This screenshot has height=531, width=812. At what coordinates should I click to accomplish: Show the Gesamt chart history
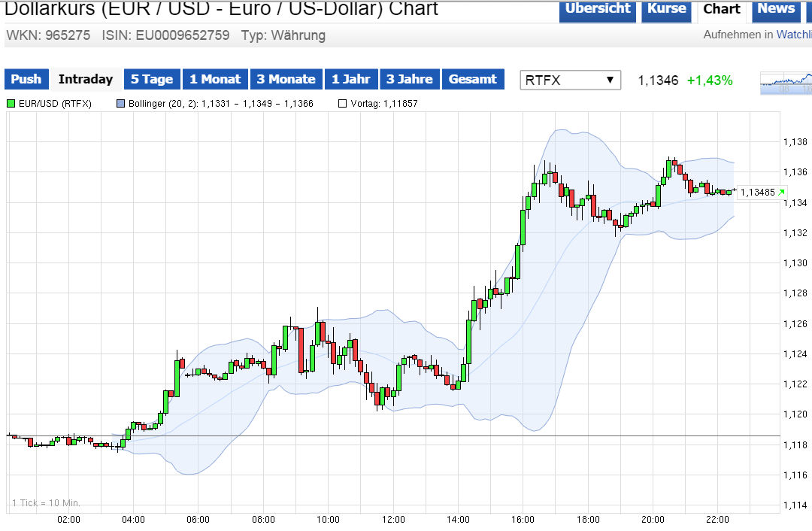coord(473,79)
